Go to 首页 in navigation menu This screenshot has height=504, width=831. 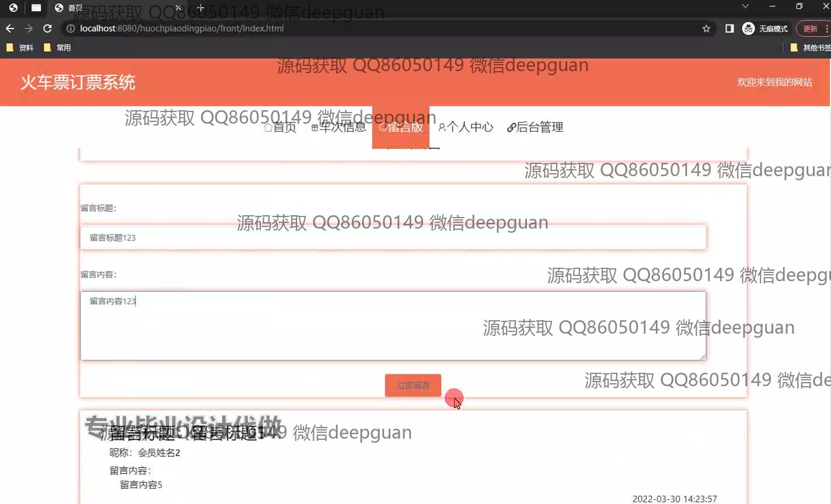point(280,127)
